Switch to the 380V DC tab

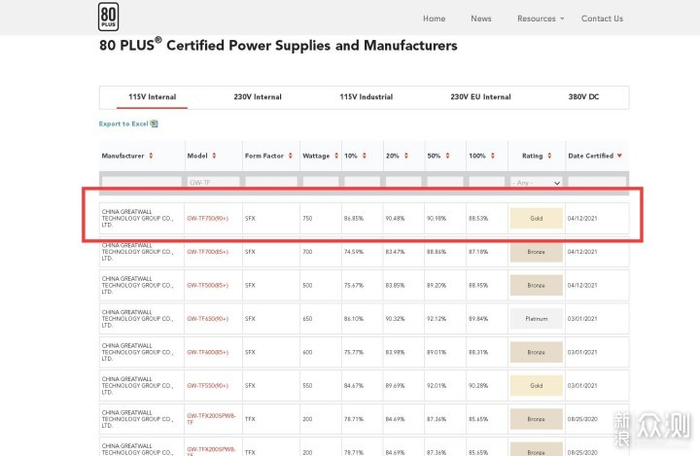click(x=583, y=97)
